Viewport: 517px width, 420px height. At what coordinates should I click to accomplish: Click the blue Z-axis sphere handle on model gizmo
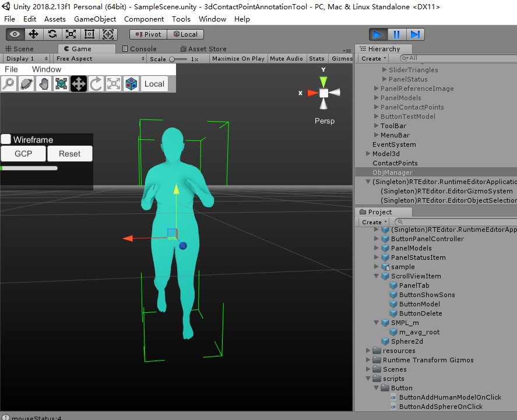[x=183, y=246]
